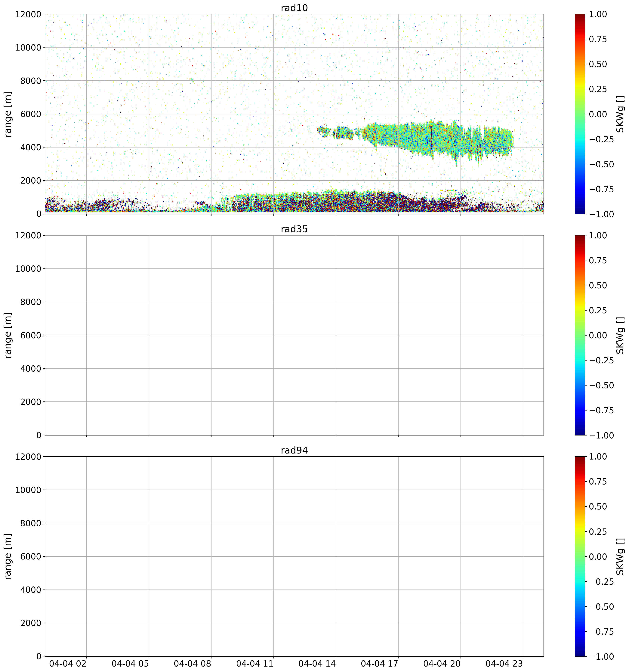
Task: Click the '04-04 14' x-axis tick label
Action: [x=317, y=664]
